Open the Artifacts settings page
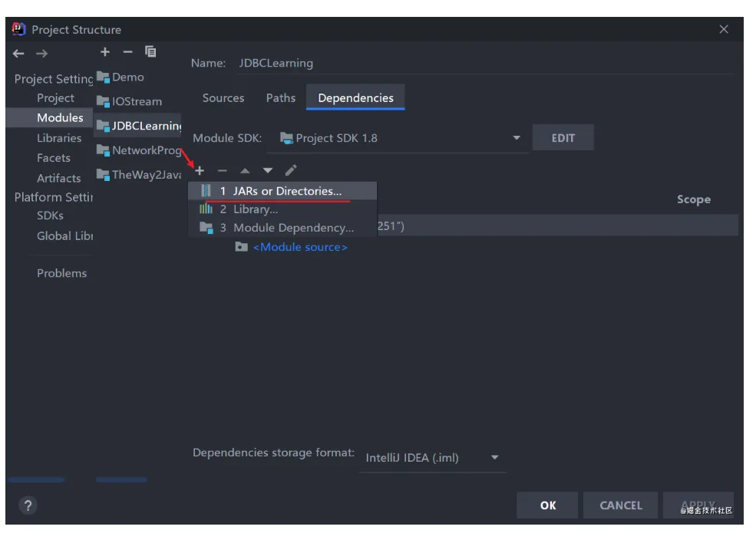 click(x=59, y=178)
